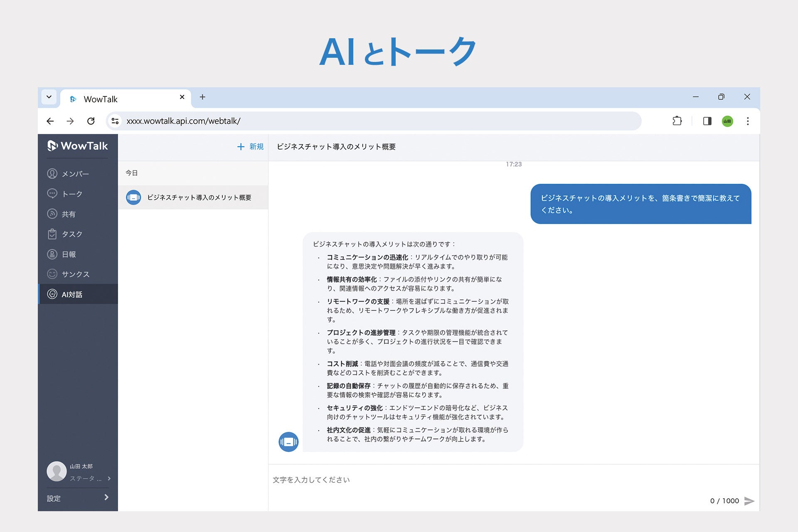Expand the tab search dropdown arrow
The height and width of the screenshot is (532, 798).
[x=49, y=97]
